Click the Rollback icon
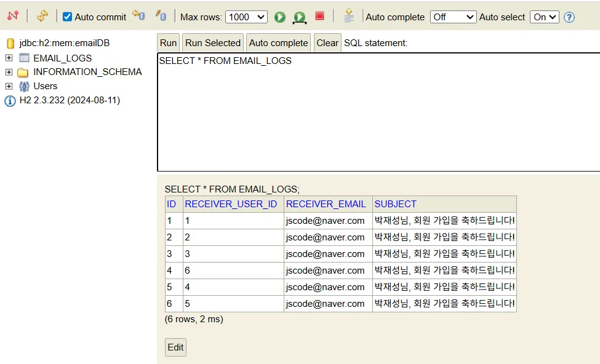Screen dimensions: 600x364 pos(138,15)
